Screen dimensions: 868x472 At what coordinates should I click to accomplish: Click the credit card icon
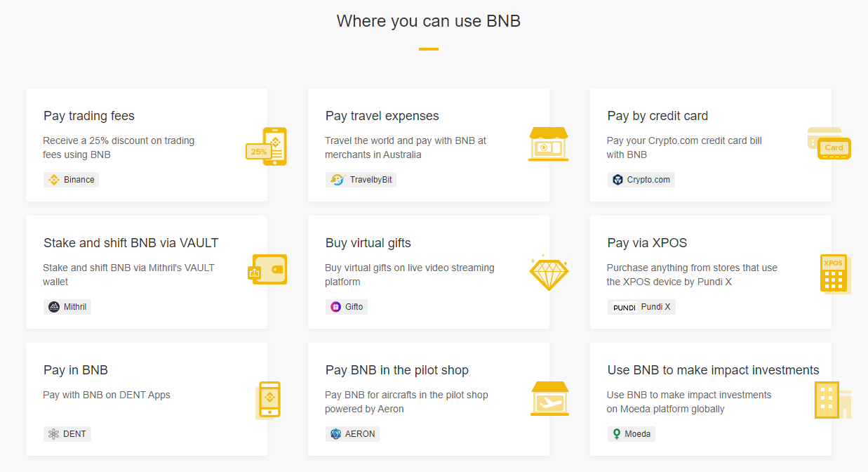[x=829, y=143]
